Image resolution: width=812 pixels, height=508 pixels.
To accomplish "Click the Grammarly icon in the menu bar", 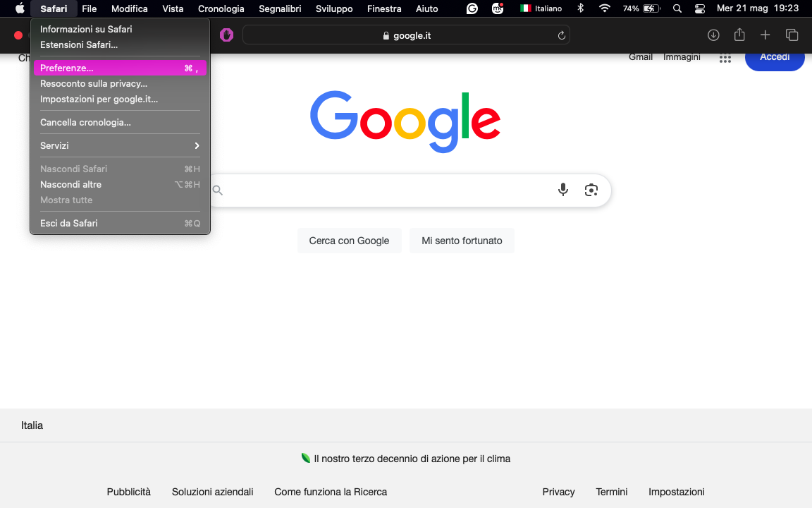I will pyautogui.click(x=470, y=8).
